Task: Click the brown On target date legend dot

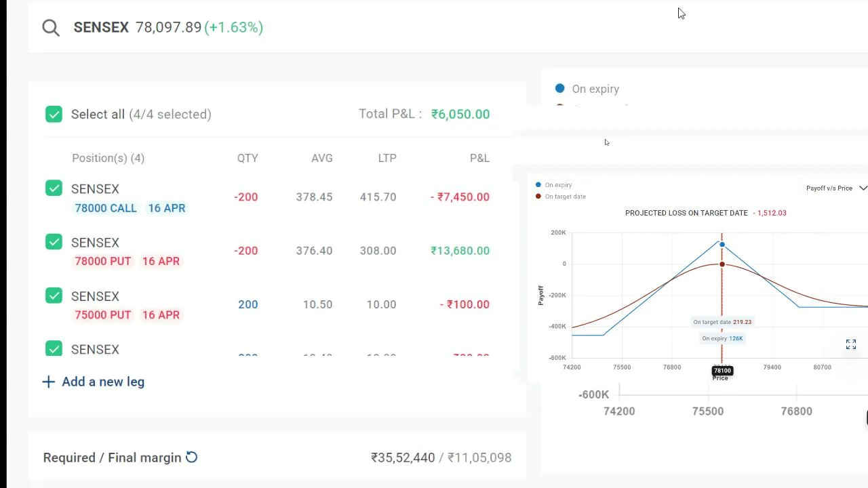Action: (538, 197)
